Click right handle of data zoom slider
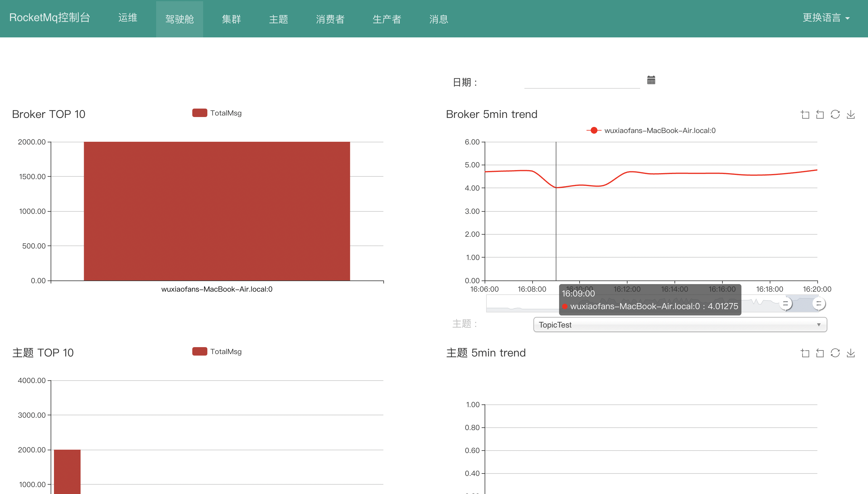The image size is (868, 494). tap(819, 304)
